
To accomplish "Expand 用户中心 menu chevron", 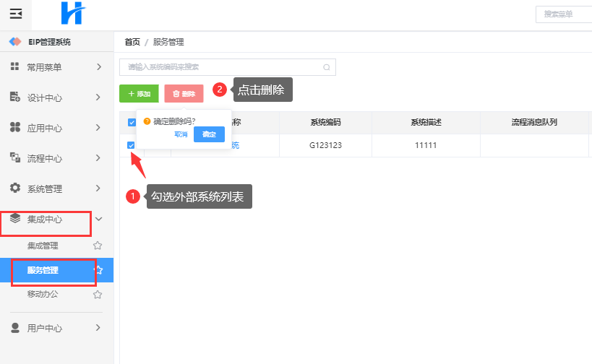I will point(98,327).
